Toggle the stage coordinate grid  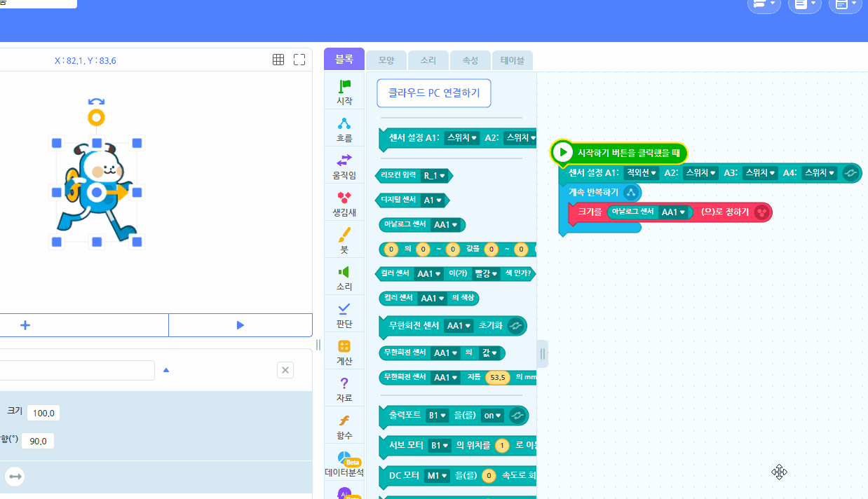tap(278, 60)
